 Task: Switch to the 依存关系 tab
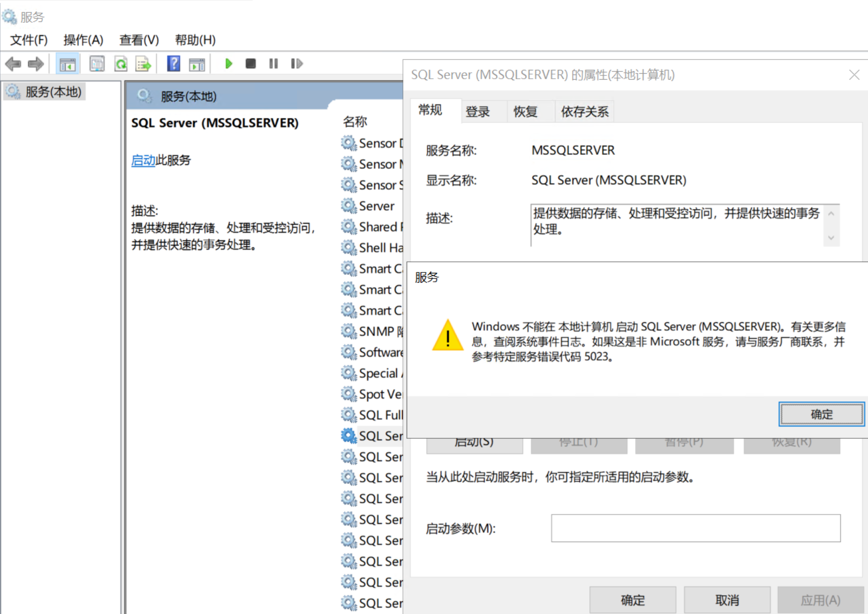(584, 112)
